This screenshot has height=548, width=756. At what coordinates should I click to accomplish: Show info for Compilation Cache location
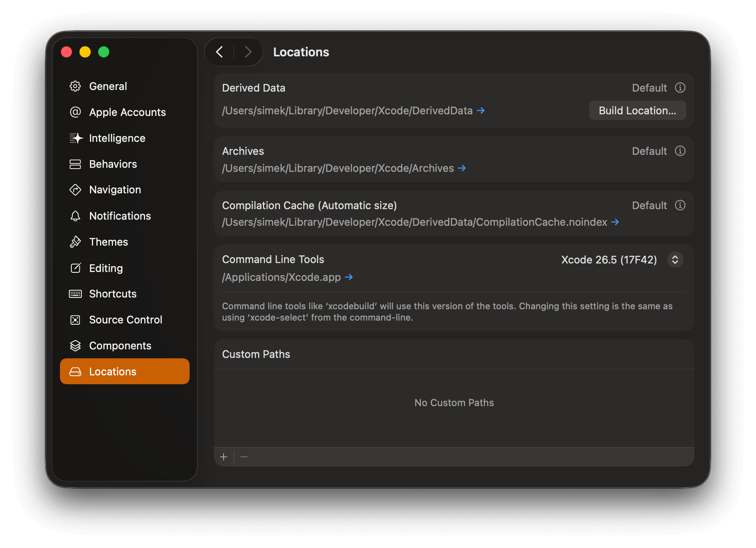680,205
